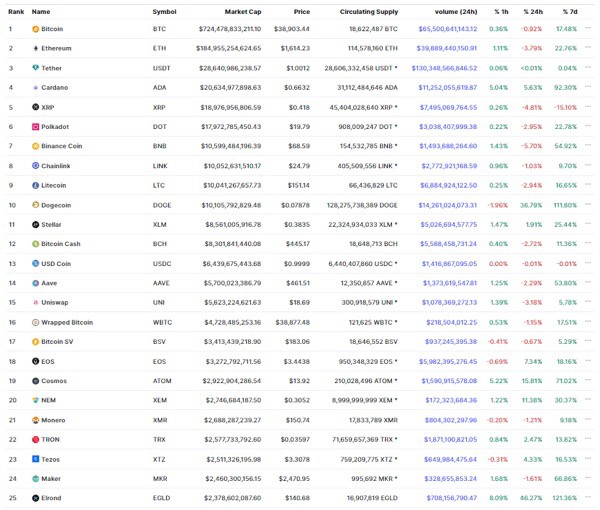The image size is (600, 510).
Task: Open Ethereum volume link $39,889,440,150.91
Action: tap(447, 48)
